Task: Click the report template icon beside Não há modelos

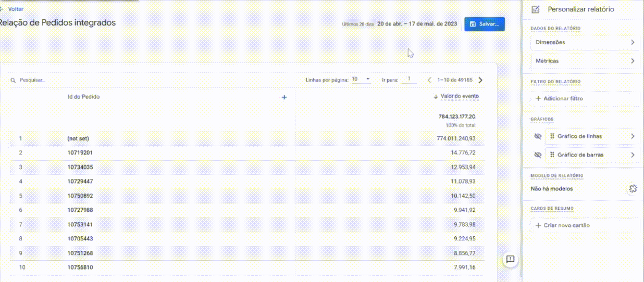Action: (633, 189)
